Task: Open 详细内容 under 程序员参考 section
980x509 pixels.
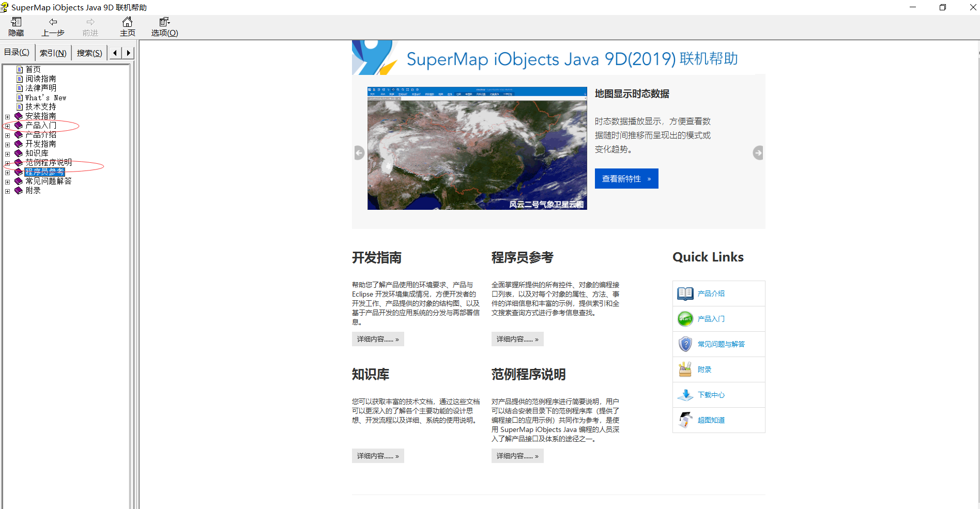Action: pos(517,339)
